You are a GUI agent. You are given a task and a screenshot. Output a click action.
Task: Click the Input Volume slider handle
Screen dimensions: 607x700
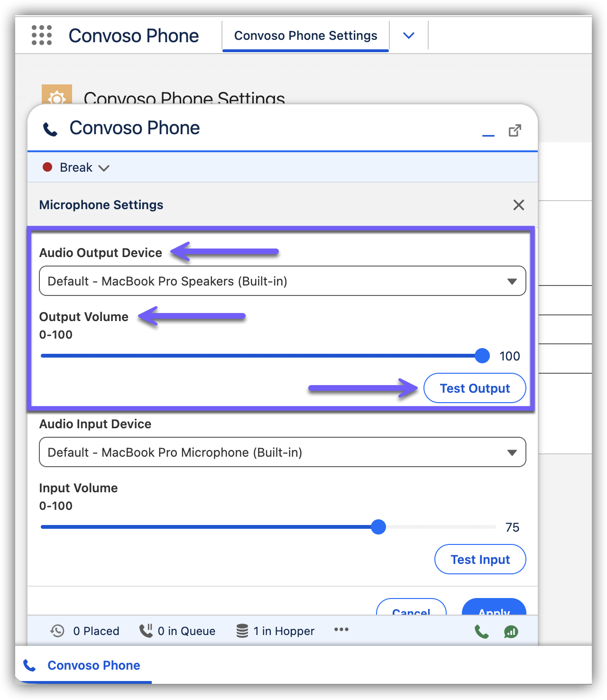click(378, 527)
